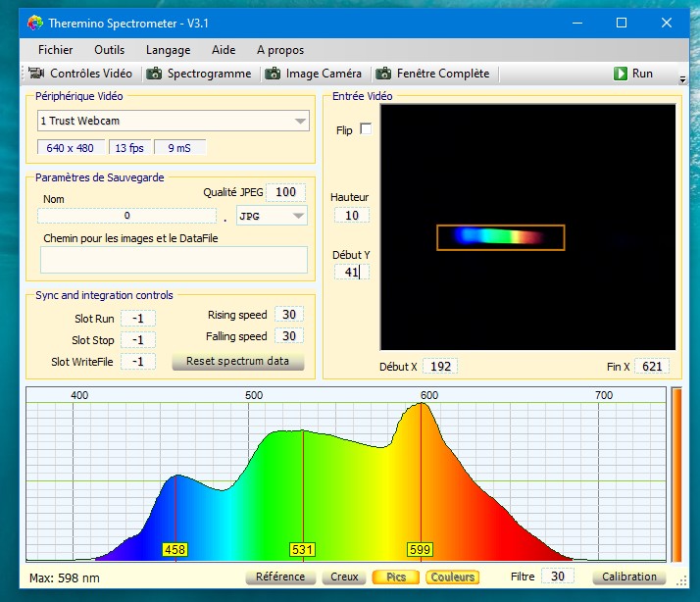Toggle the Pics peaks button
Screen dimensions: 700x602
point(395,577)
